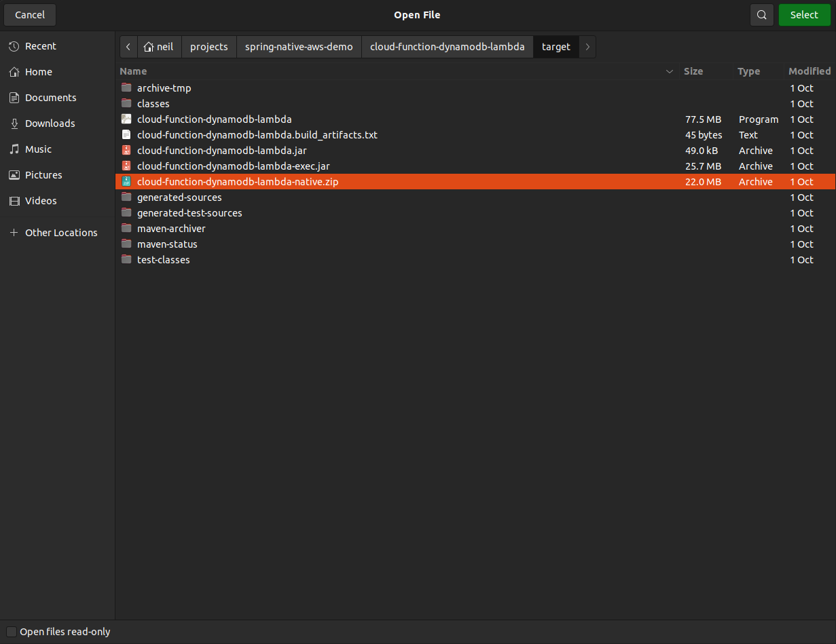
Task: Open Recent from the sidebar clock icon
Action: click(x=14, y=45)
